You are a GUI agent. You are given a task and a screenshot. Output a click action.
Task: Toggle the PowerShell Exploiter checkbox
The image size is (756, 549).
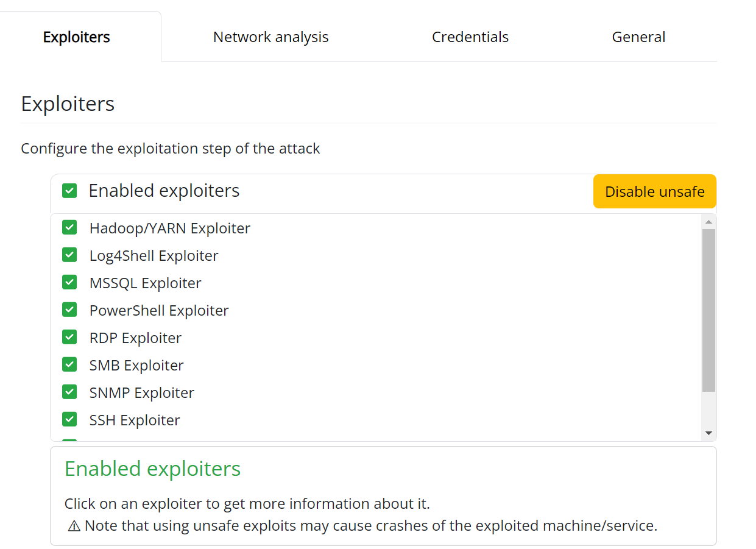pos(69,310)
